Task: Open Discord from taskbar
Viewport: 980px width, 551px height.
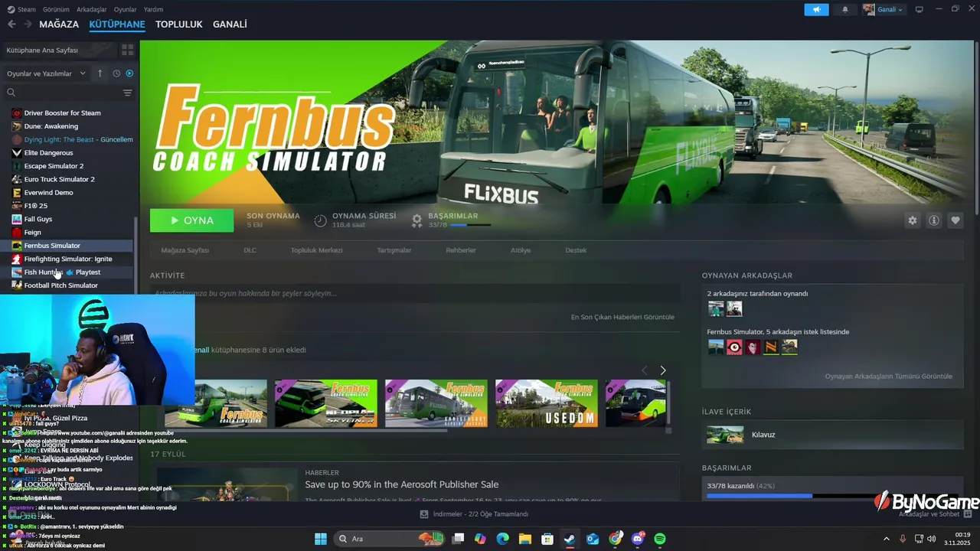Action: click(x=638, y=539)
